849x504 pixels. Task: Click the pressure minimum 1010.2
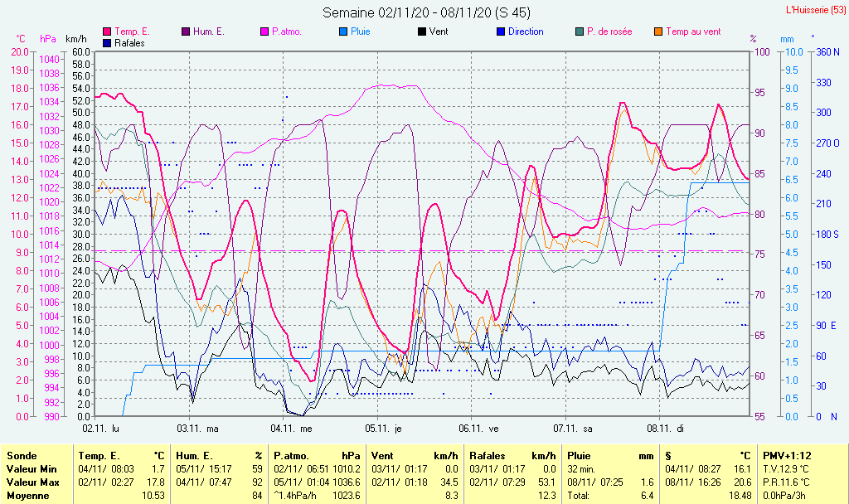coord(347,469)
